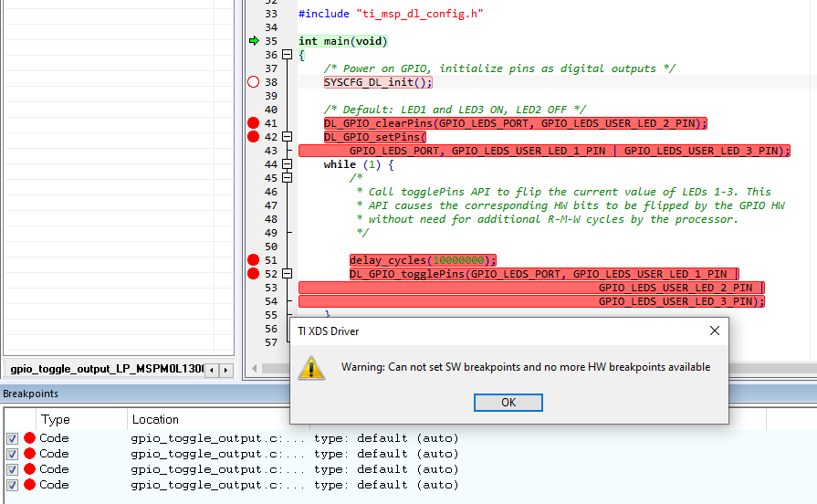Click the Type column header in Breakpoints
The height and width of the screenshot is (504, 817).
coord(56,419)
